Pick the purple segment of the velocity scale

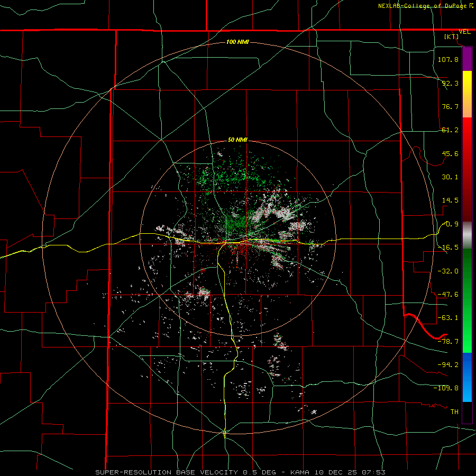pos(467,59)
